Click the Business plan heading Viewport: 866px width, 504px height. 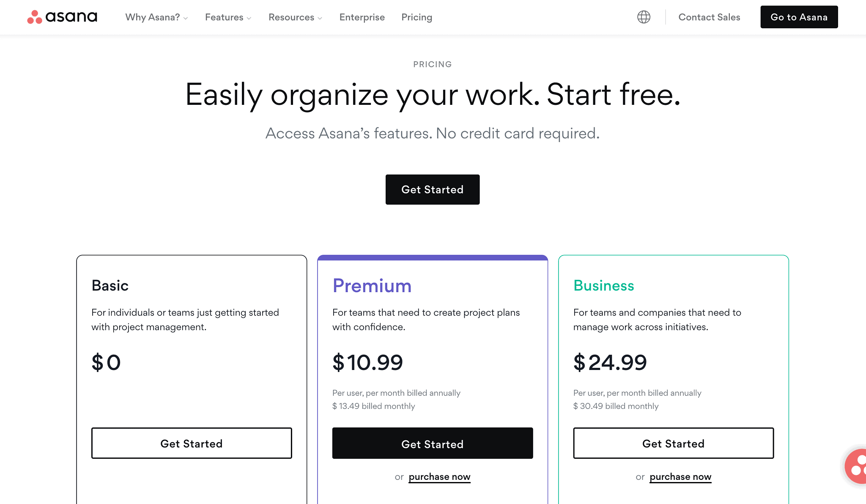[603, 286]
